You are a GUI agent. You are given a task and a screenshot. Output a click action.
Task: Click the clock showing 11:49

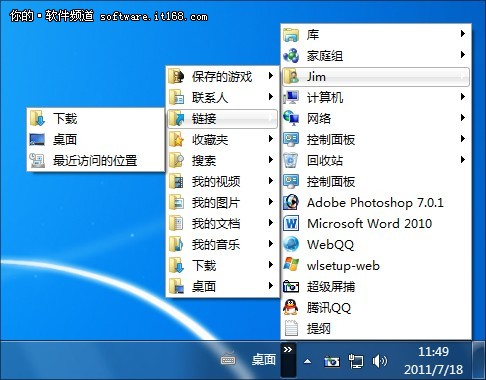tap(433, 351)
